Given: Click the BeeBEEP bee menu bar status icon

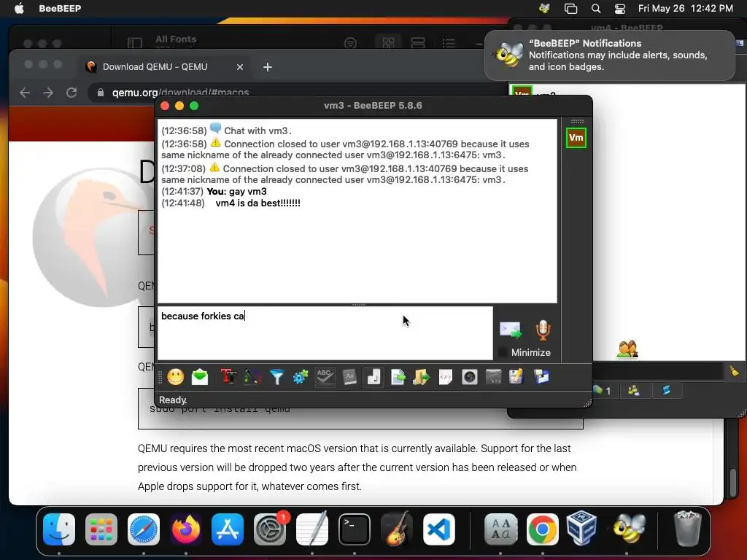Looking at the screenshot, I should (x=544, y=8).
